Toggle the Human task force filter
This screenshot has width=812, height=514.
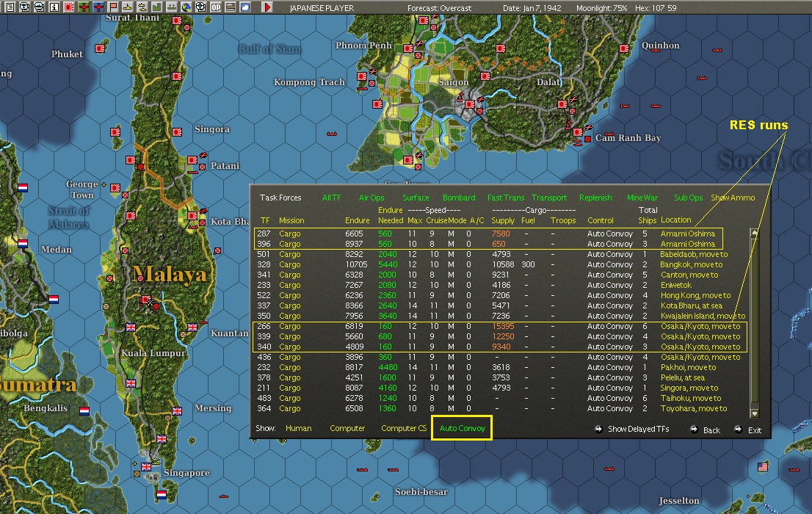click(x=298, y=429)
